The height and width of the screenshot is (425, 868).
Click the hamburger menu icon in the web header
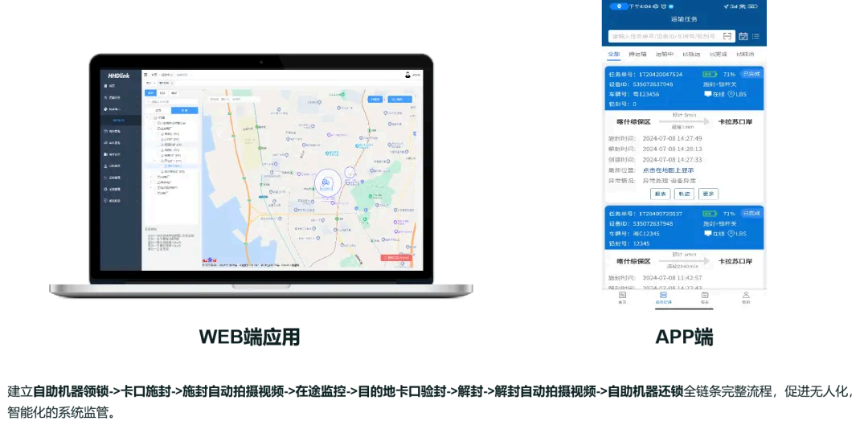145,74
